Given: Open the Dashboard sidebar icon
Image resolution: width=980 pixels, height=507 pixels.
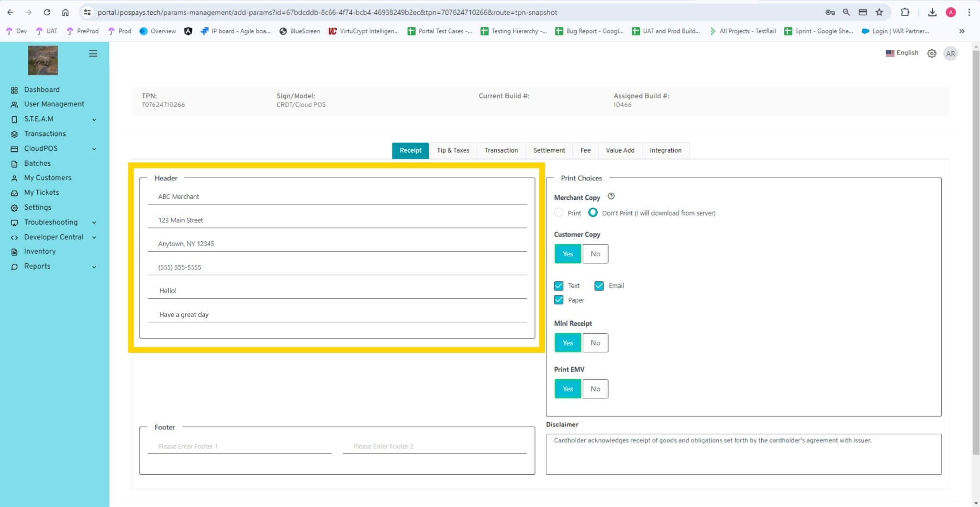Looking at the screenshot, I should [14, 90].
